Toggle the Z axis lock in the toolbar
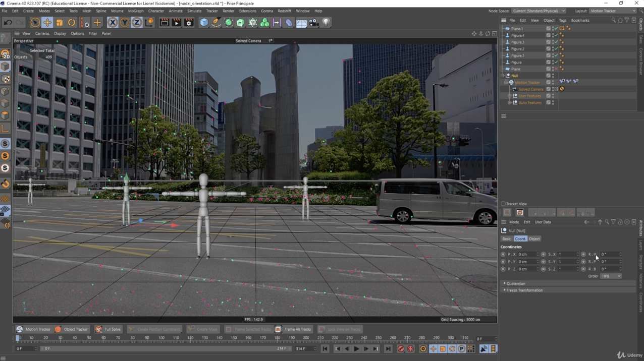The width and height of the screenshot is (644, 361). pos(137,22)
